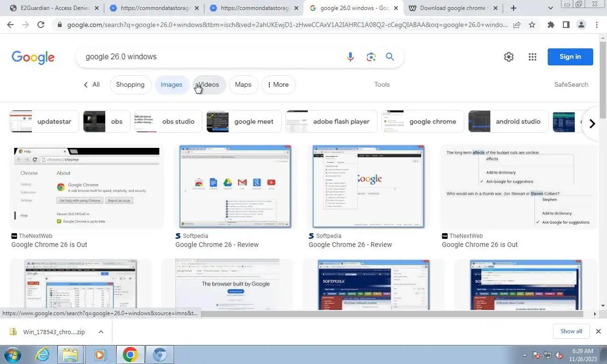This screenshot has height=364, width=607.
Task: Close the Download google chrome tab
Action: click(495, 8)
